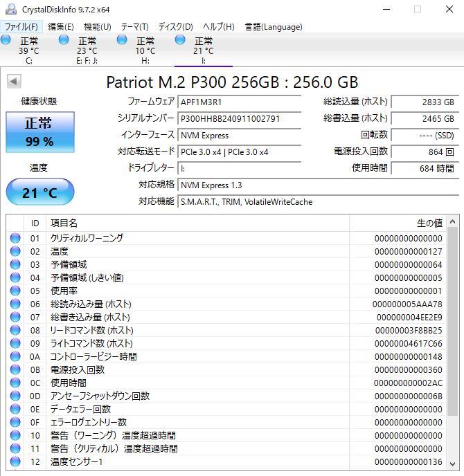The image size is (464, 476).
Task: Select the H: drive status orb
Action: click(123, 41)
